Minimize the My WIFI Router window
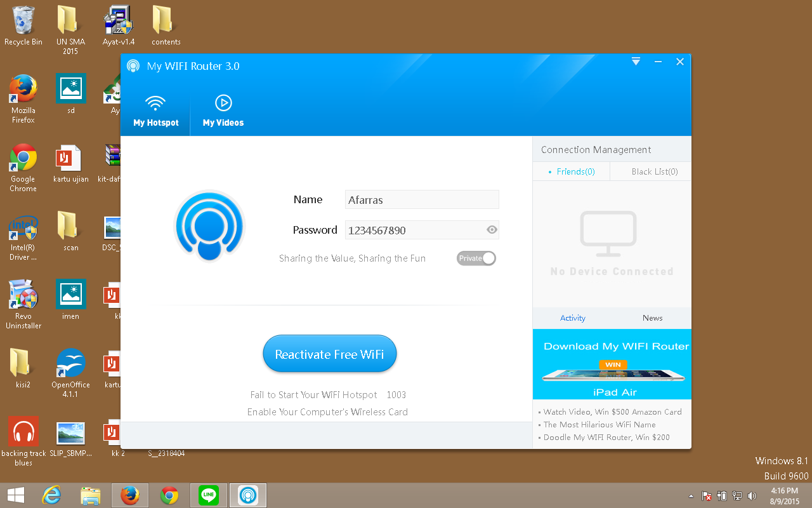The width and height of the screenshot is (812, 508). pyautogui.click(x=658, y=62)
